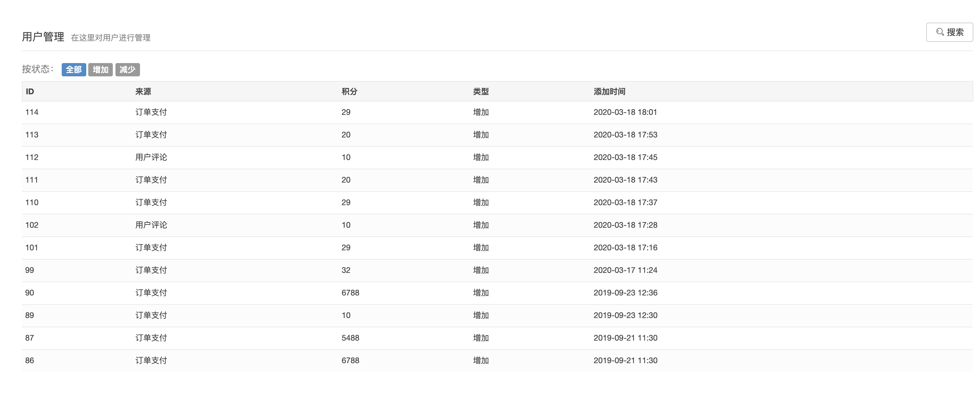The width and height of the screenshot is (980, 405).
Task: Click points value 20 in row 113
Action: (345, 135)
